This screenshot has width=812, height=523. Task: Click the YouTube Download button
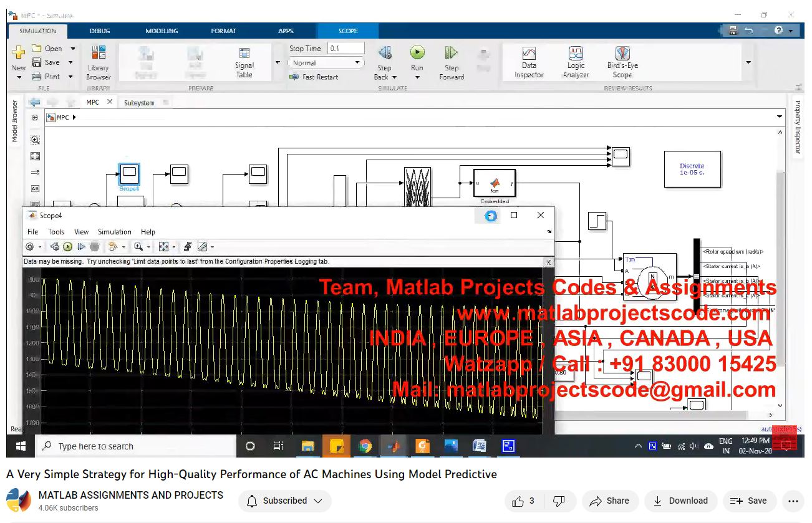point(680,501)
